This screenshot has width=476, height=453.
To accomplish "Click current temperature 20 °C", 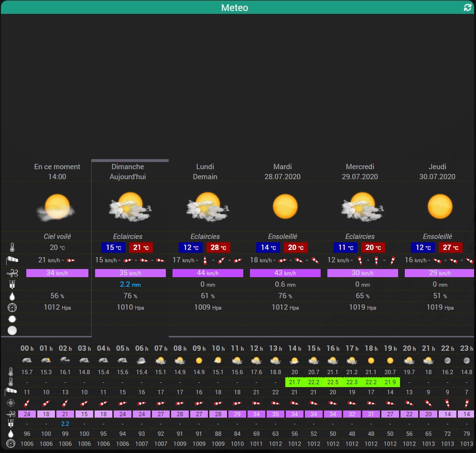I will [x=57, y=248].
